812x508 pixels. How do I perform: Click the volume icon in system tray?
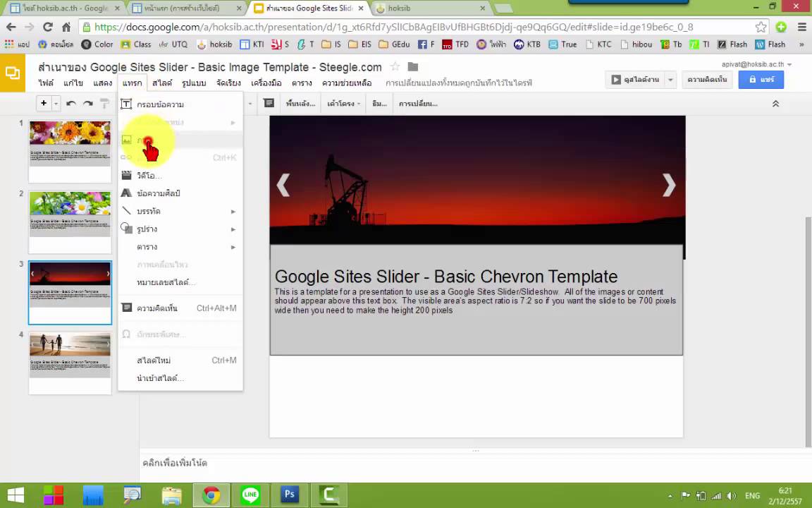tap(731, 496)
